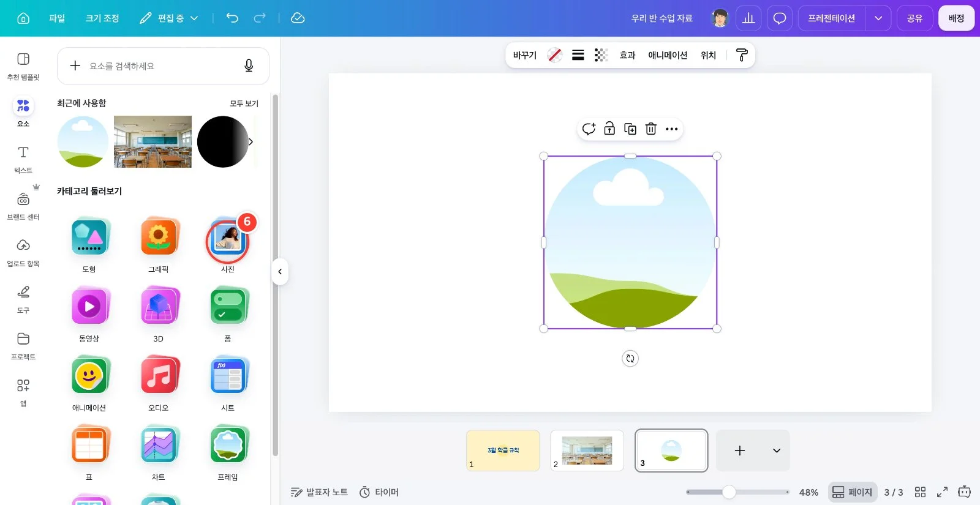Open the 사진 photos category
Viewport: 980px width, 505px height.
point(228,245)
